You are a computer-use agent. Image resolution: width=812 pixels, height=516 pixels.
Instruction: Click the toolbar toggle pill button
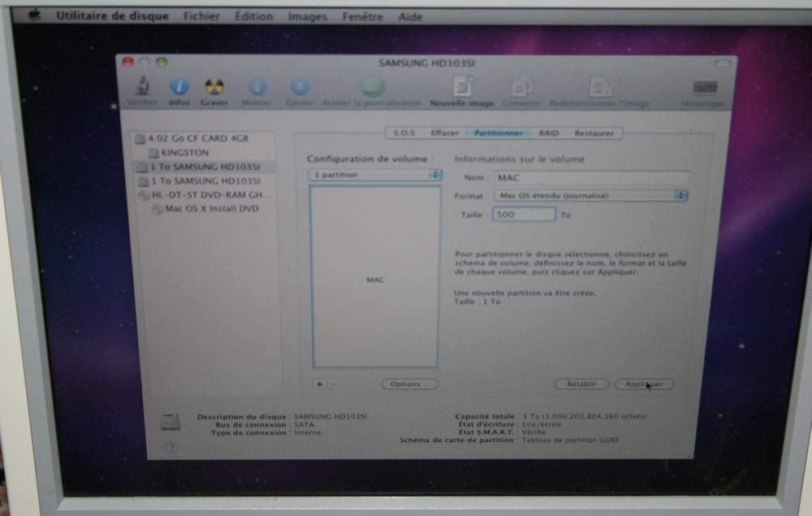(x=722, y=63)
